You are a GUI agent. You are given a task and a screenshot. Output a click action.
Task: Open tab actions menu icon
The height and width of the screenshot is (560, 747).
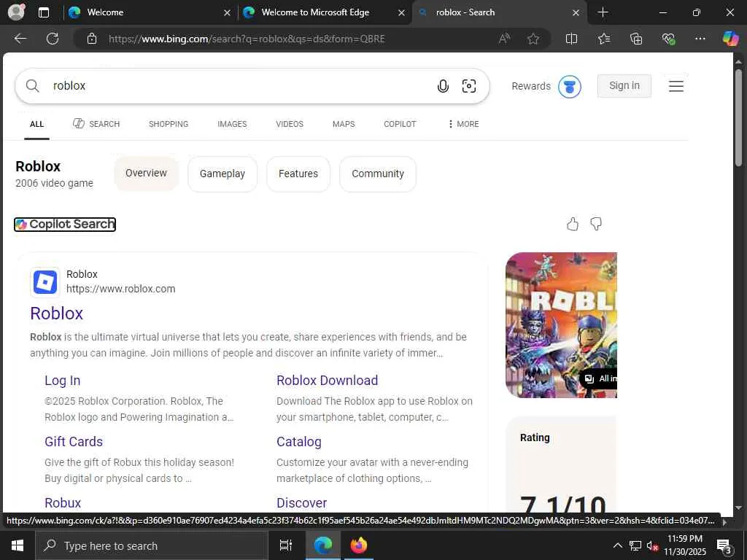[44, 12]
